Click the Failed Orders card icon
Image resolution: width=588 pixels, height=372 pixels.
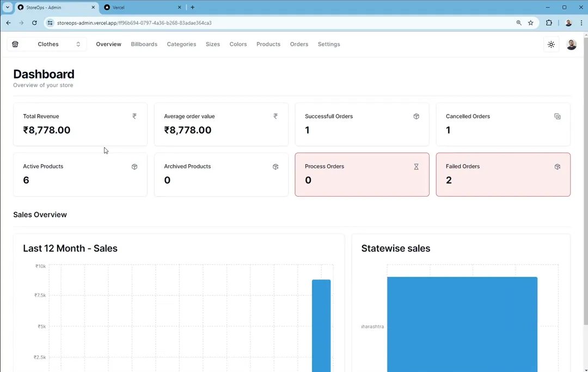pyautogui.click(x=558, y=167)
